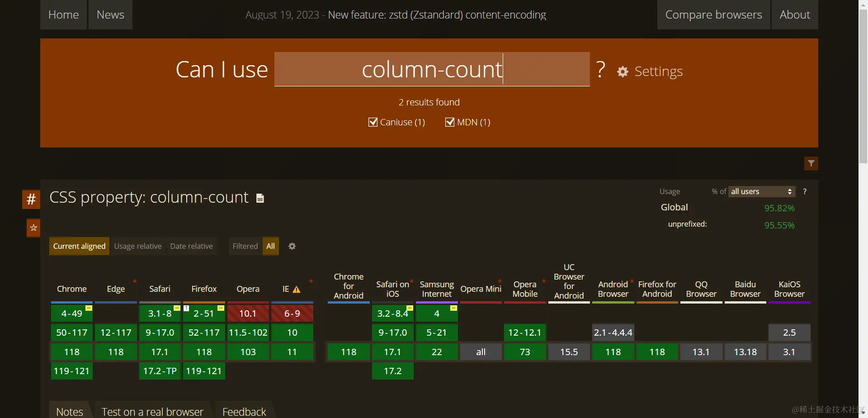The image size is (868, 418).
Task: Click the note flag on Samsung Internet 4
Action: pos(453,308)
